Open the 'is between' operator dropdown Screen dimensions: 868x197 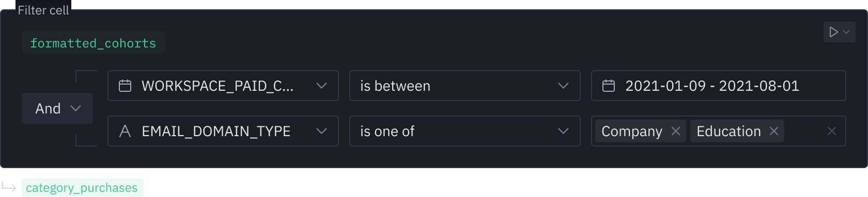[x=465, y=86]
